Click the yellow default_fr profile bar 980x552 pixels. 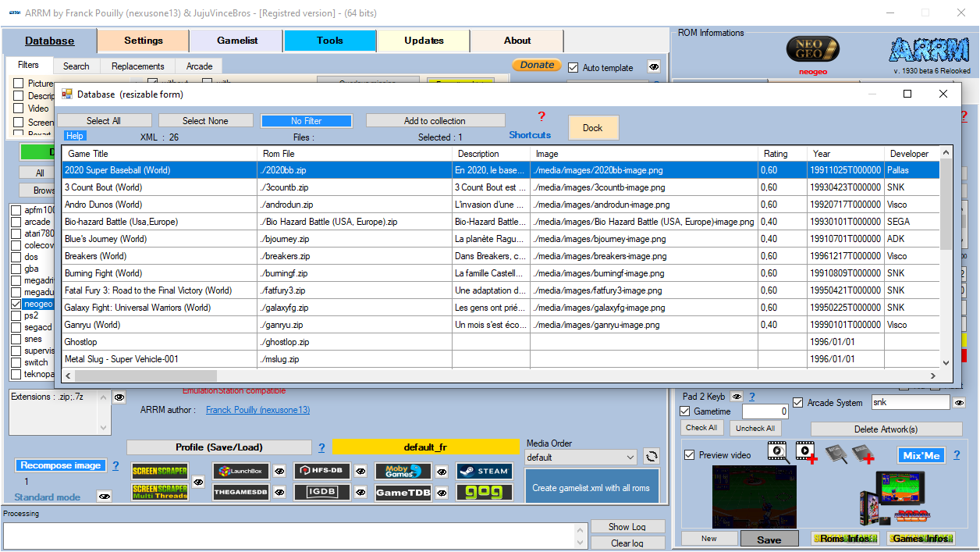click(x=424, y=447)
